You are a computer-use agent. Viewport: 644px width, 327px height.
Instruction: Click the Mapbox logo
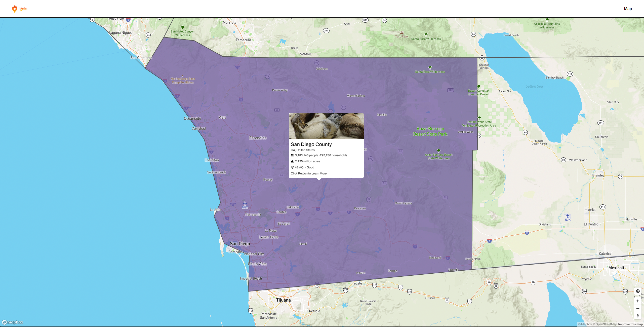coord(13,322)
